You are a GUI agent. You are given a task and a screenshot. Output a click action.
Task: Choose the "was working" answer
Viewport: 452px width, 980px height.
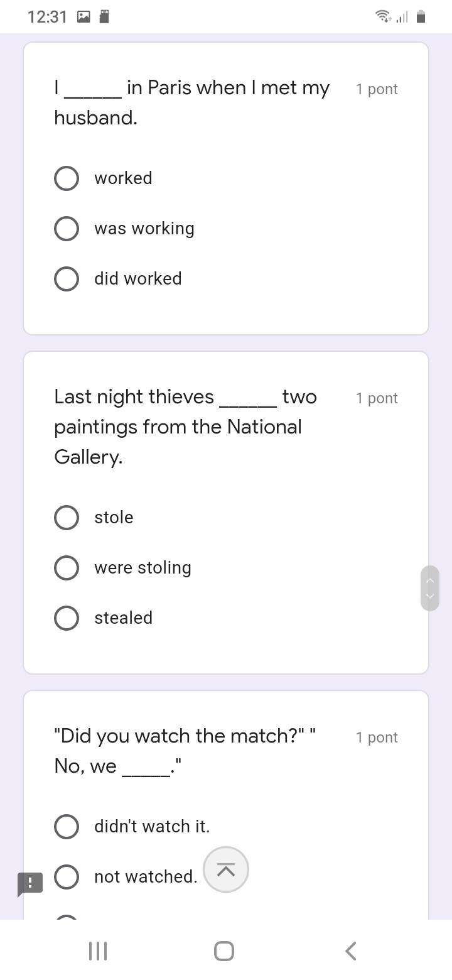pos(67,229)
